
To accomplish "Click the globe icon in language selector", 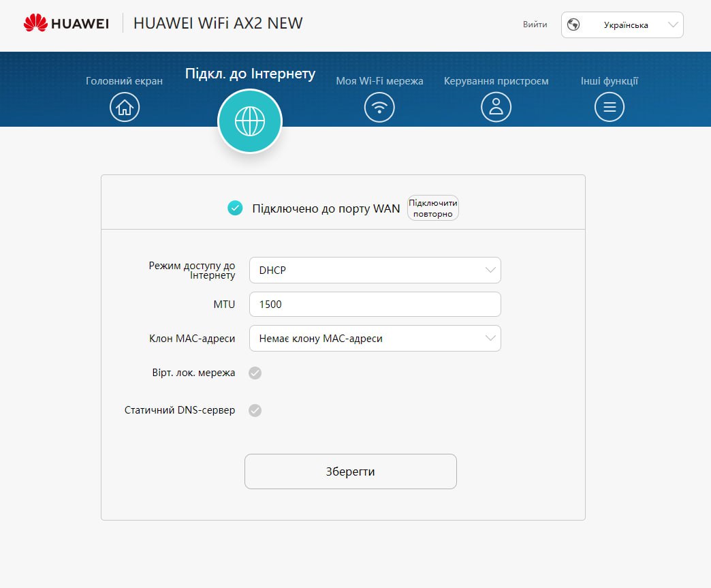I will [x=573, y=25].
